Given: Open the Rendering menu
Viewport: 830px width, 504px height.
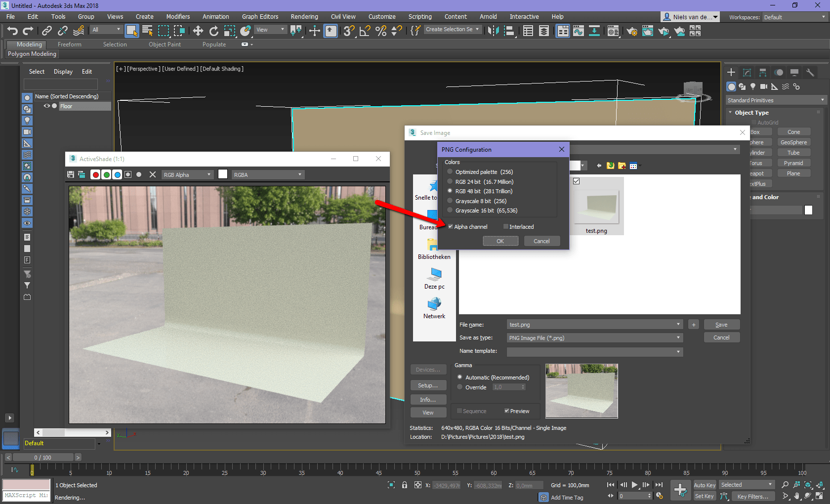Looking at the screenshot, I should [304, 16].
